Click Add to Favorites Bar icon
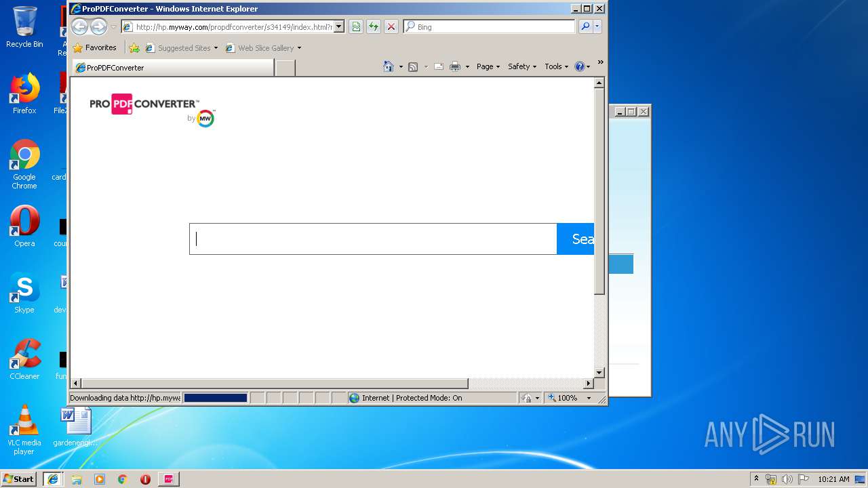 pyautogui.click(x=134, y=48)
